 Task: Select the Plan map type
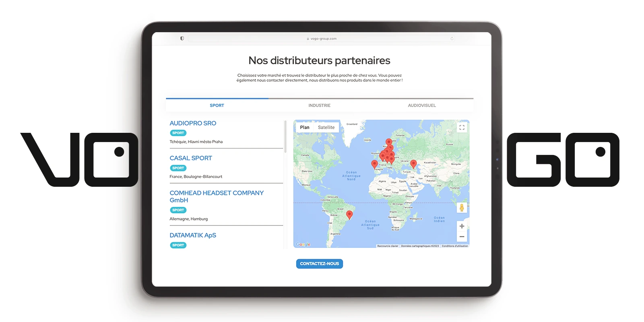tap(305, 128)
